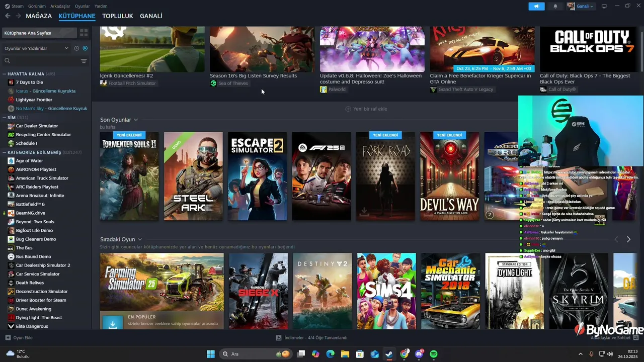Open the TOPLULUK tab
The width and height of the screenshot is (644, 362).
tap(118, 16)
